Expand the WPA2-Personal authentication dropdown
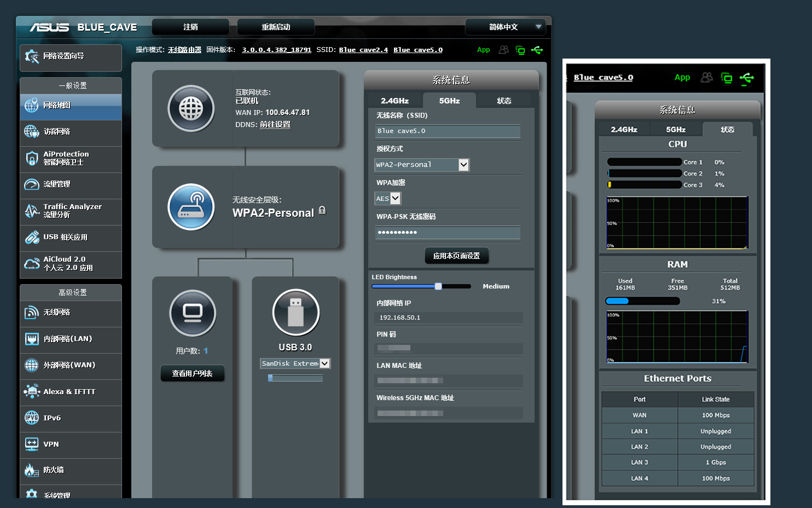Screen dimensions: 812x508 (x=422, y=165)
